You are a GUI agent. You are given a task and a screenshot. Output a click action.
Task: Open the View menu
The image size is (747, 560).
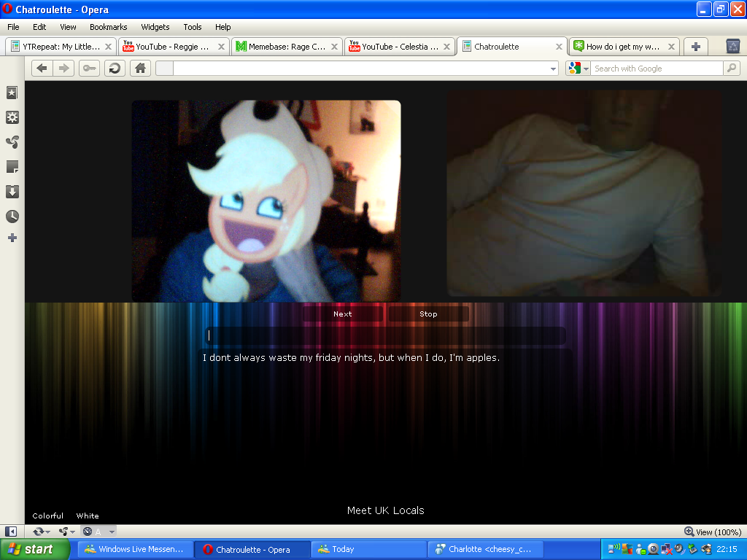68,27
